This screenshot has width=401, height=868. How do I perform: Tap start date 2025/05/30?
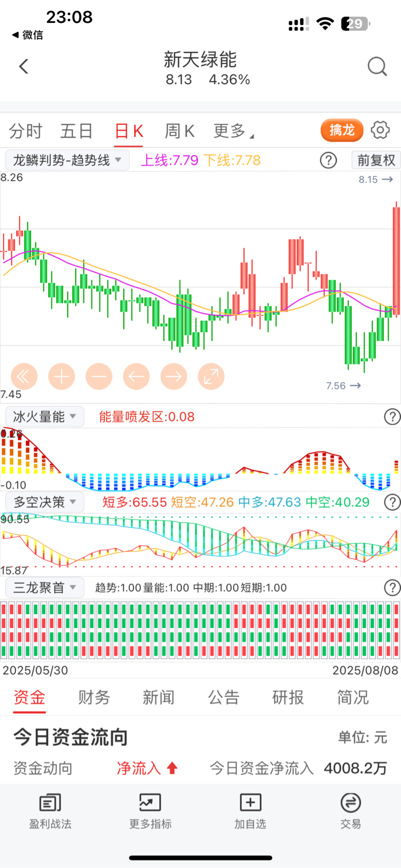pos(35,670)
